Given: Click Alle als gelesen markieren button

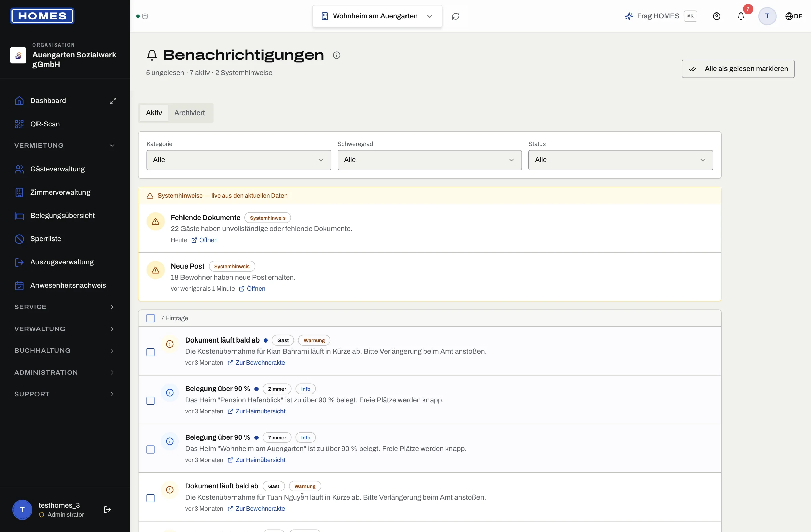Looking at the screenshot, I should 738,69.
